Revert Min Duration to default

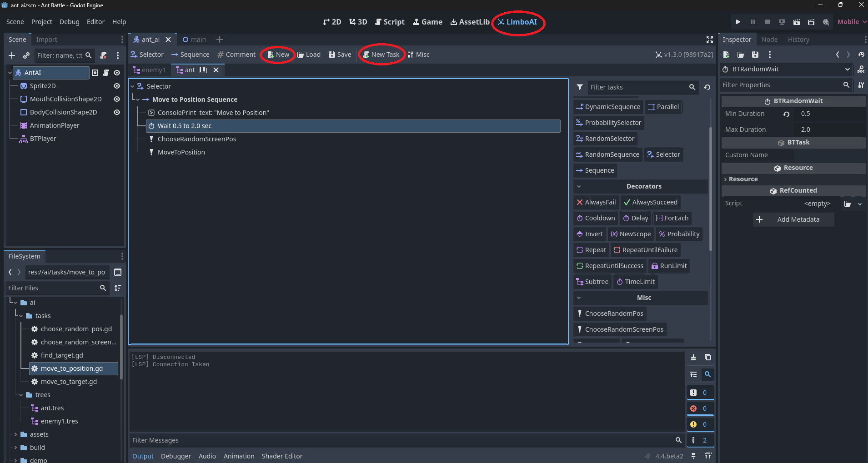[x=786, y=114]
